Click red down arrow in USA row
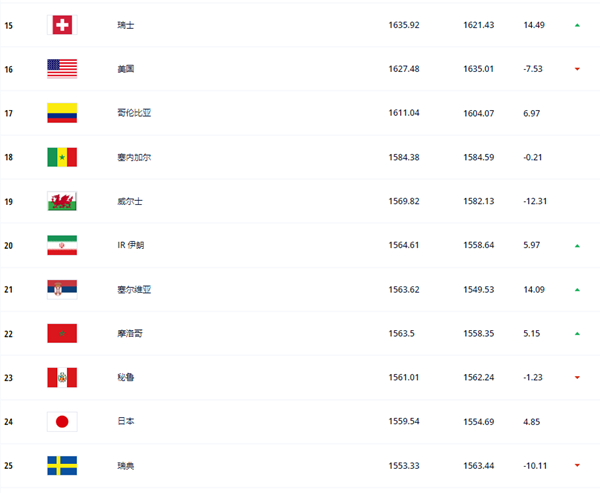 click(x=577, y=69)
